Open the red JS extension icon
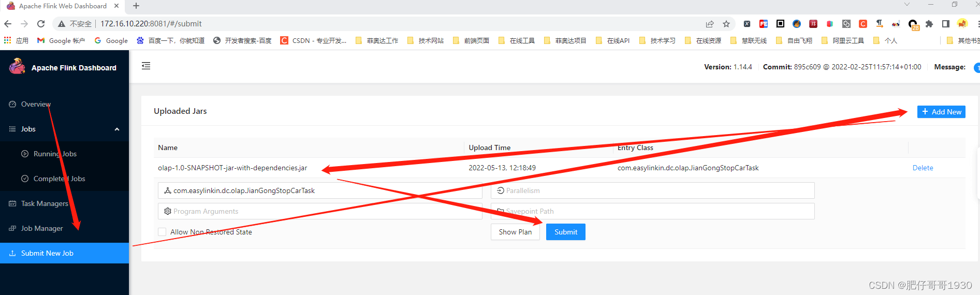980x295 pixels. coord(813,24)
